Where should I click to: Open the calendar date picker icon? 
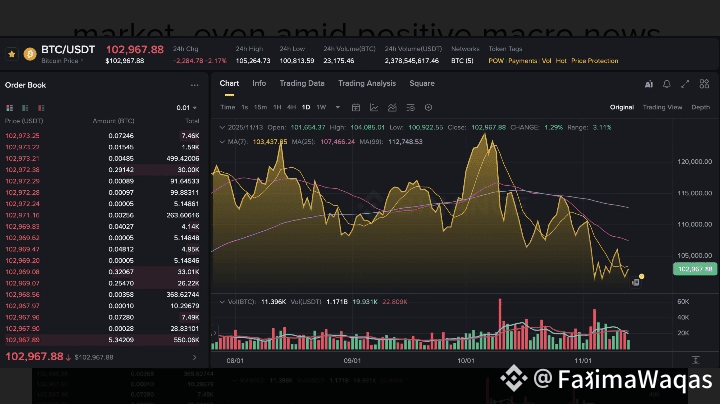point(355,107)
